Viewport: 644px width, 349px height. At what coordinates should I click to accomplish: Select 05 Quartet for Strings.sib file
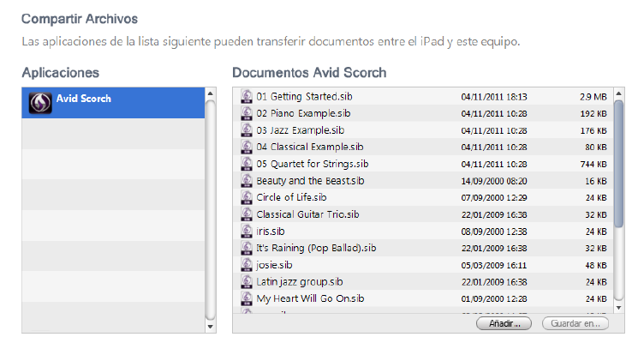pyautogui.click(x=313, y=164)
